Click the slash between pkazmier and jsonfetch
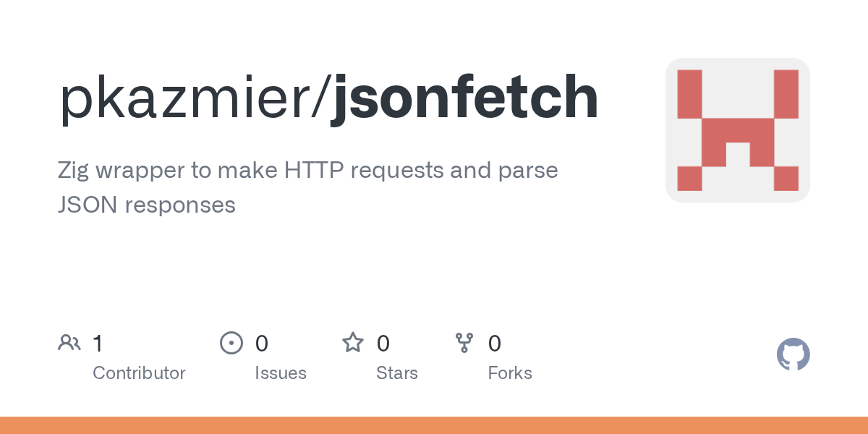The height and width of the screenshot is (434, 868). [323, 98]
